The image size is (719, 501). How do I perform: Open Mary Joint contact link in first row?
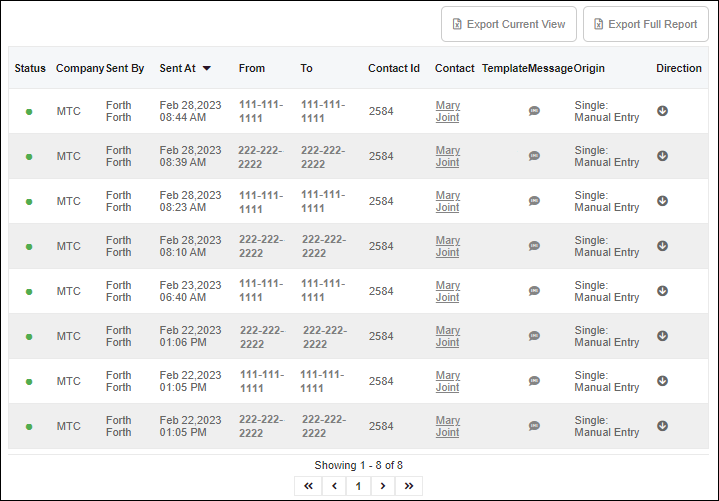(x=448, y=111)
